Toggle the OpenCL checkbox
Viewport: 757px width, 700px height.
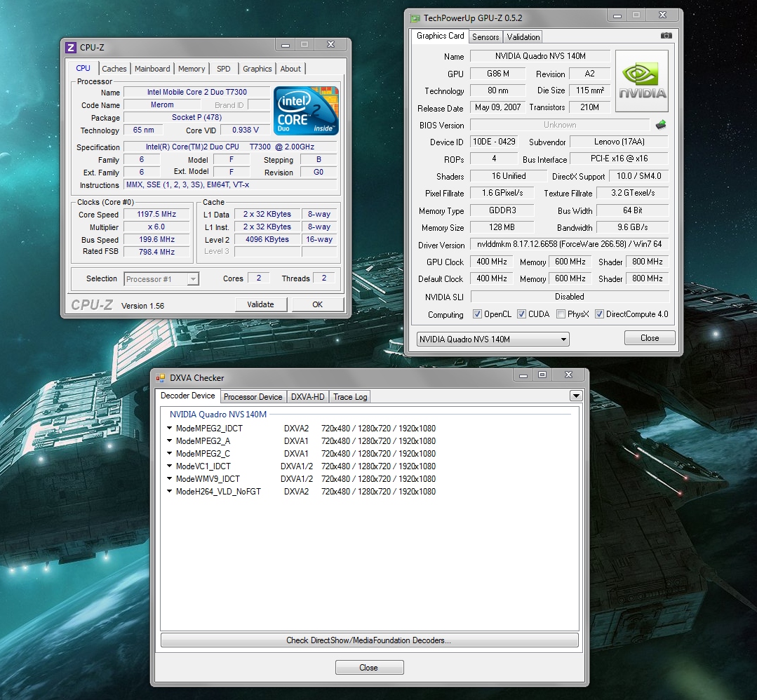tap(477, 314)
